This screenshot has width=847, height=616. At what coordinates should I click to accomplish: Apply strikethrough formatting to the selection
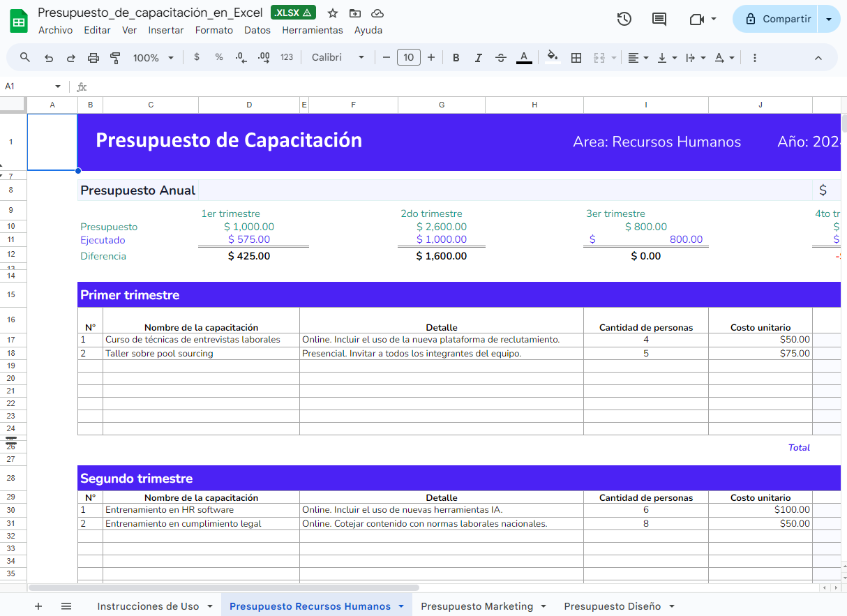point(501,57)
